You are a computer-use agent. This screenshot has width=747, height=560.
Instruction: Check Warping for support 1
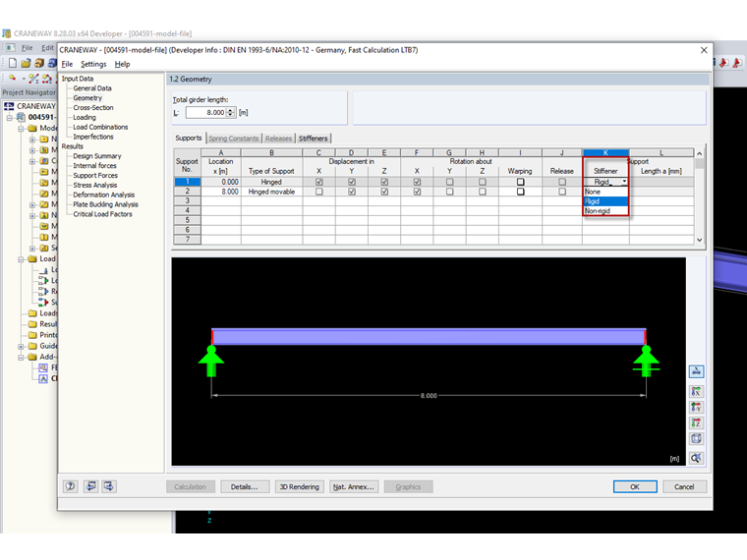[x=520, y=182]
